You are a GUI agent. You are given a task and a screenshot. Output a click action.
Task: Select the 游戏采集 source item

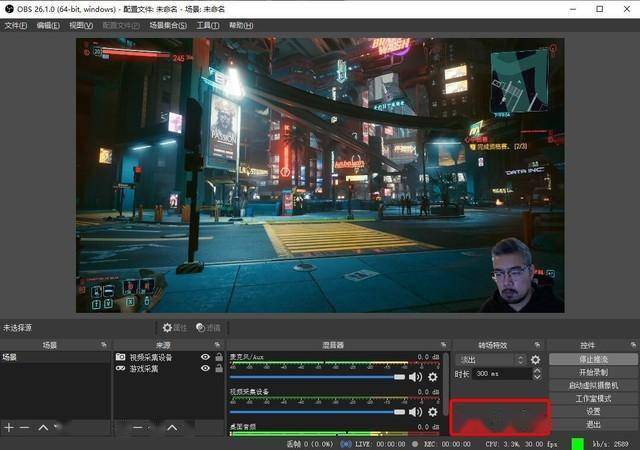169,369
